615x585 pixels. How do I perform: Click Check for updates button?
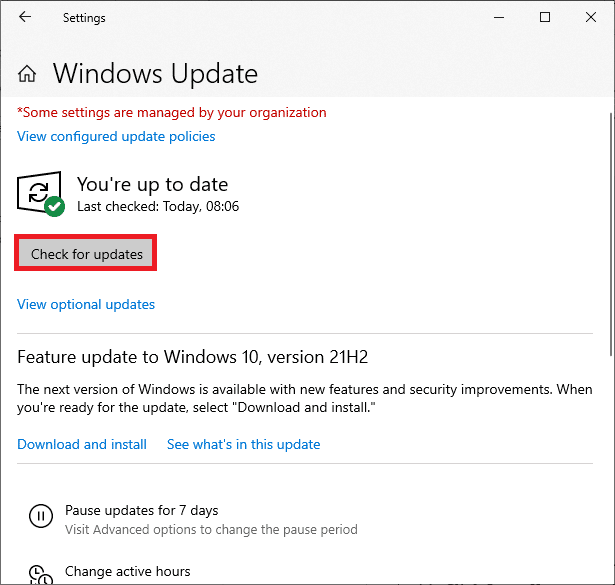(86, 253)
